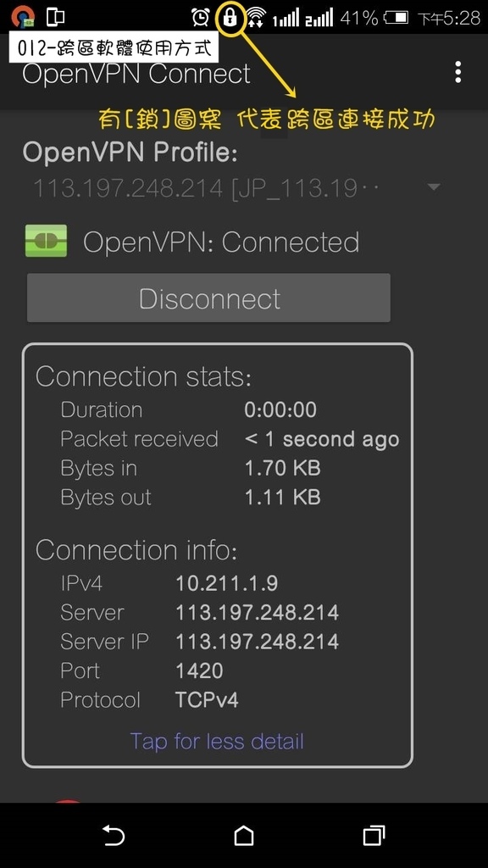The image size is (488, 868).
Task: Tap the green OpenVPN connected status icon
Action: (x=46, y=241)
